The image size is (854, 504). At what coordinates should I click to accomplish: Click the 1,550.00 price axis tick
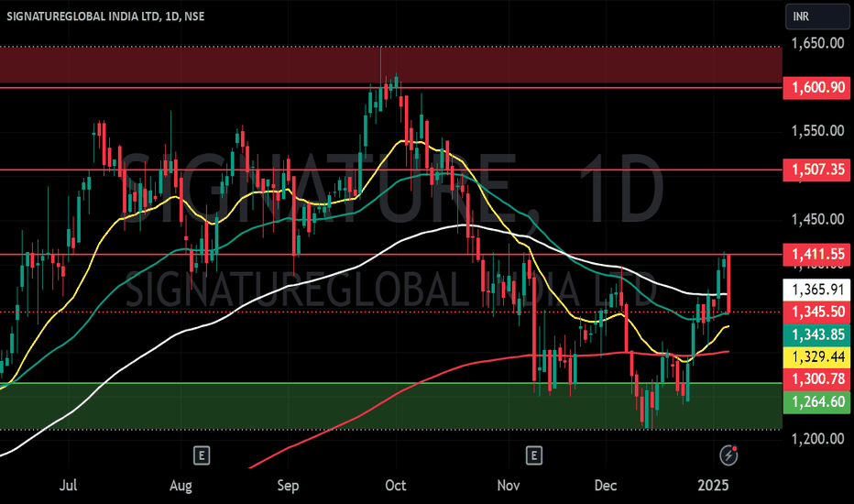click(x=817, y=131)
